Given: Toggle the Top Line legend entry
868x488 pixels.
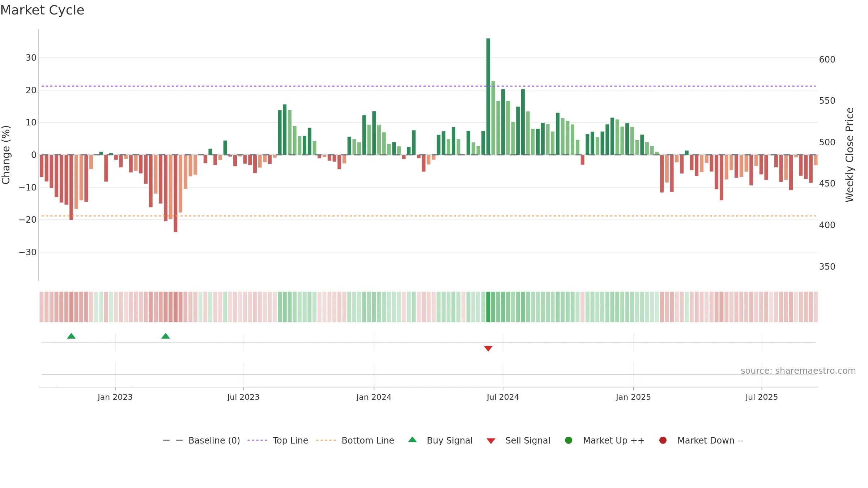Looking at the screenshot, I should click(x=278, y=440).
